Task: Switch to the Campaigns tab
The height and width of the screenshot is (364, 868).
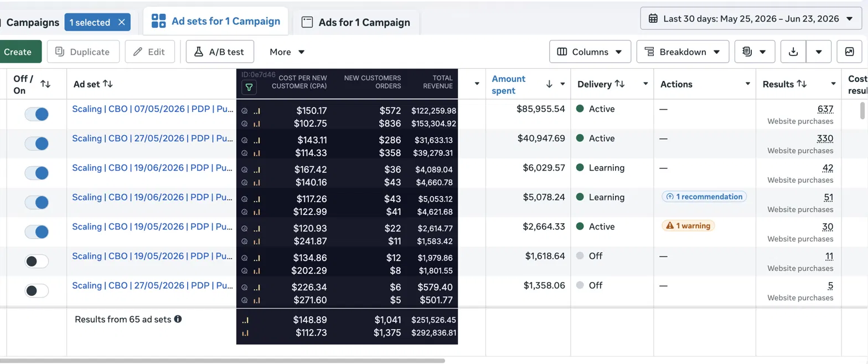Action: 33,22
